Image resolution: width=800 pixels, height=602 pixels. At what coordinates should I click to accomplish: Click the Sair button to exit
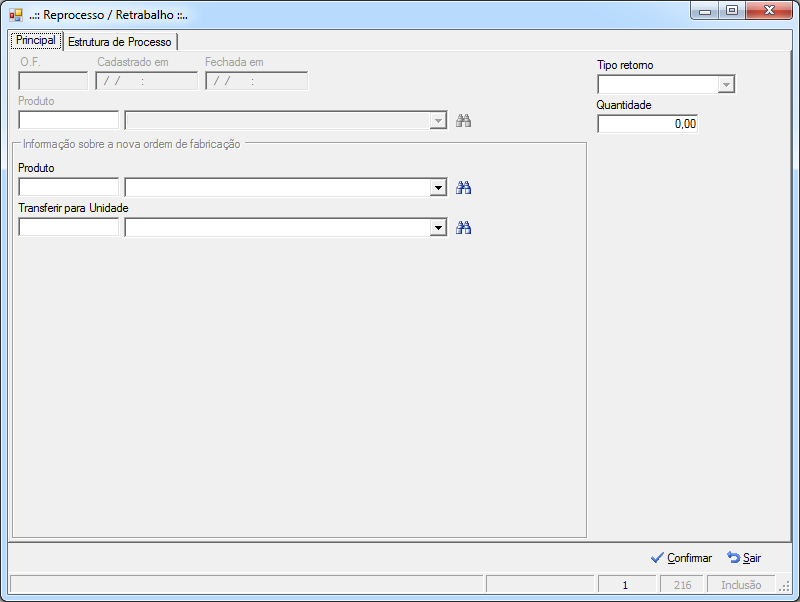(744, 558)
